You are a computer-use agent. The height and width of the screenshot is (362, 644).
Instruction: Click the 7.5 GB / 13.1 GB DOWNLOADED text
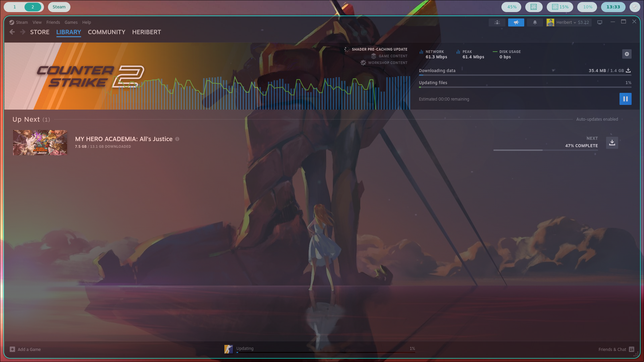103,146
